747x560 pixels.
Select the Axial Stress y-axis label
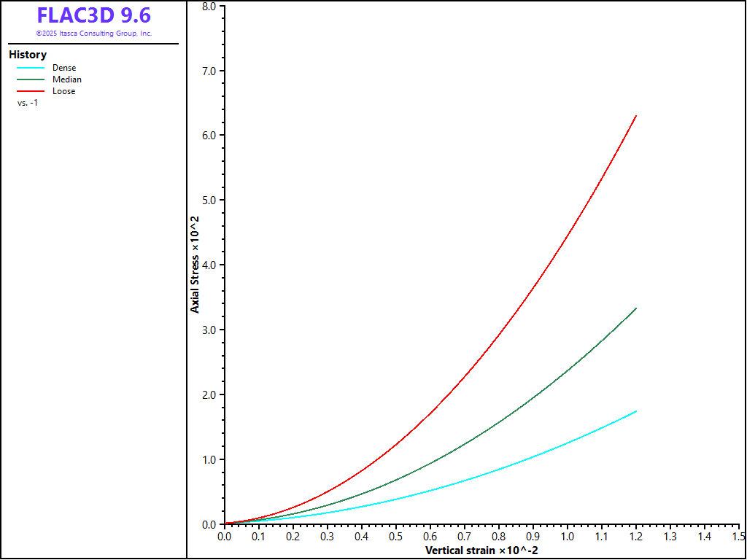195,265
